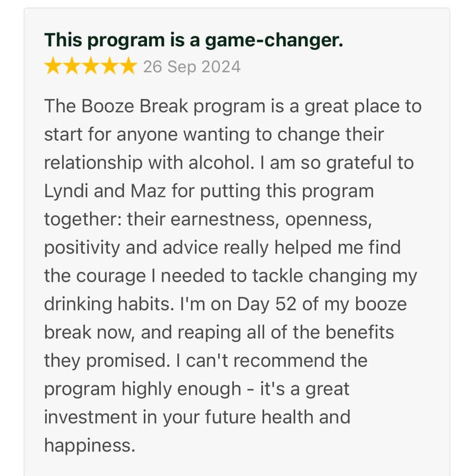The height and width of the screenshot is (476, 474).
Task: Click the phrase 'relationship with alcohol'
Action: tap(149, 163)
